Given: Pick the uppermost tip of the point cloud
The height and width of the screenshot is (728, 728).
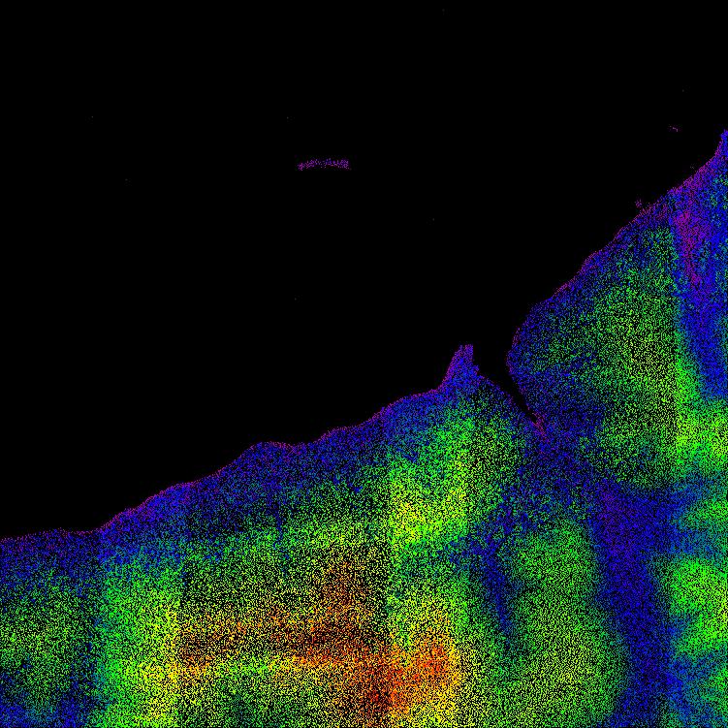Looking at the screenshot, I should (x=724, y=136).
